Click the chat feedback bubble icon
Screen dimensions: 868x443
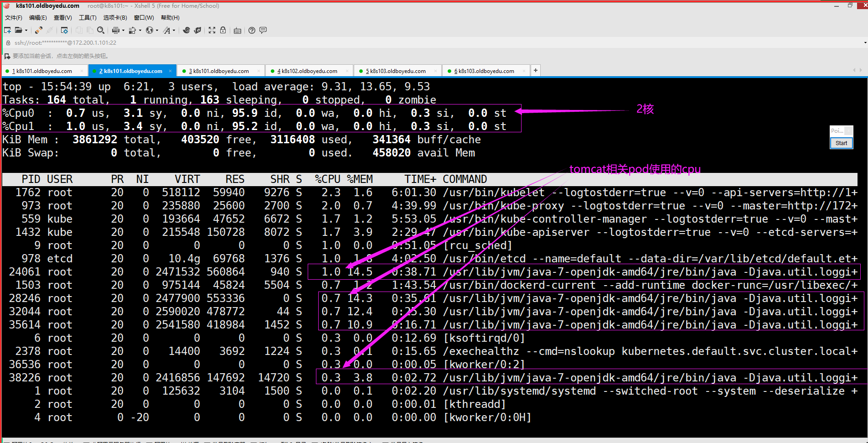[x=263, y=30]
